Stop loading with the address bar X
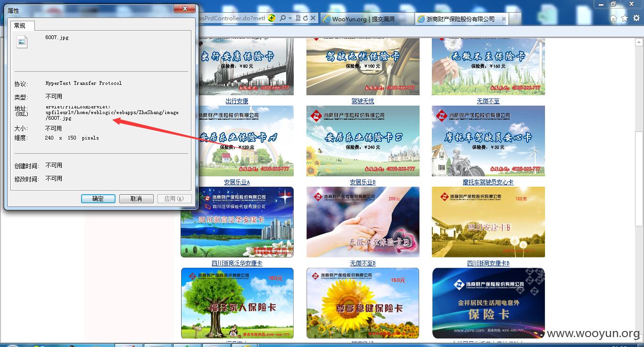The image size is (644, 347). click(x=313, y=18)
